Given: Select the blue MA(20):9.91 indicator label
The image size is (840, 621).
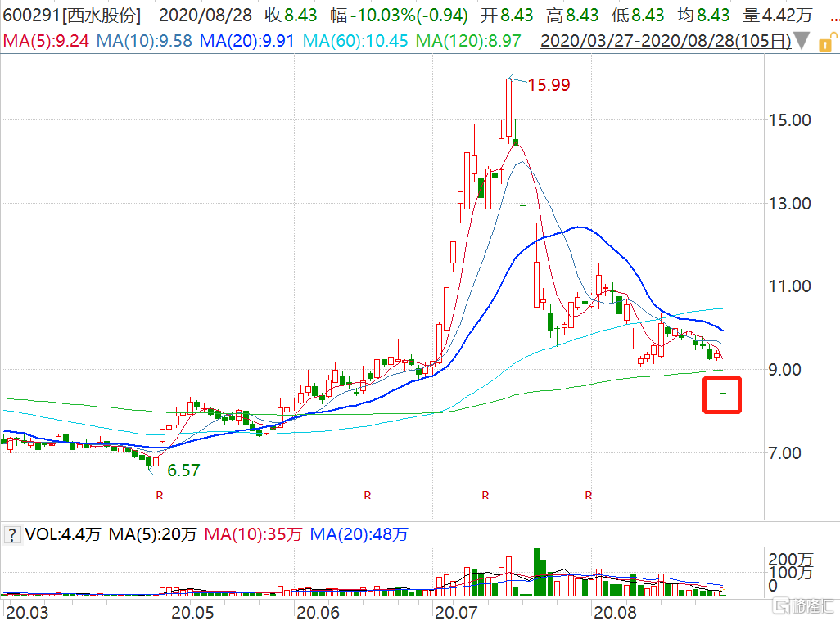Looking at the screenshot, I should 248,39.
